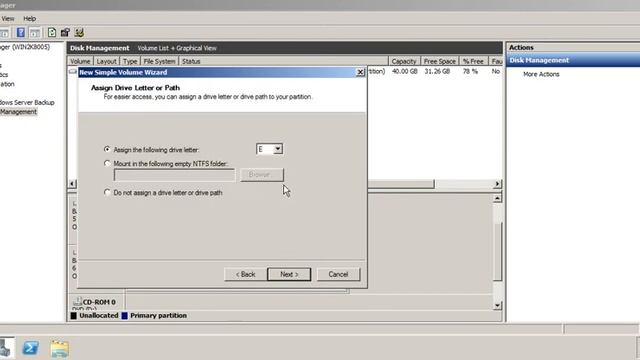Click Next to continue the wizard
The width and height of the screenshot is (640, 360).
(289, 274)
